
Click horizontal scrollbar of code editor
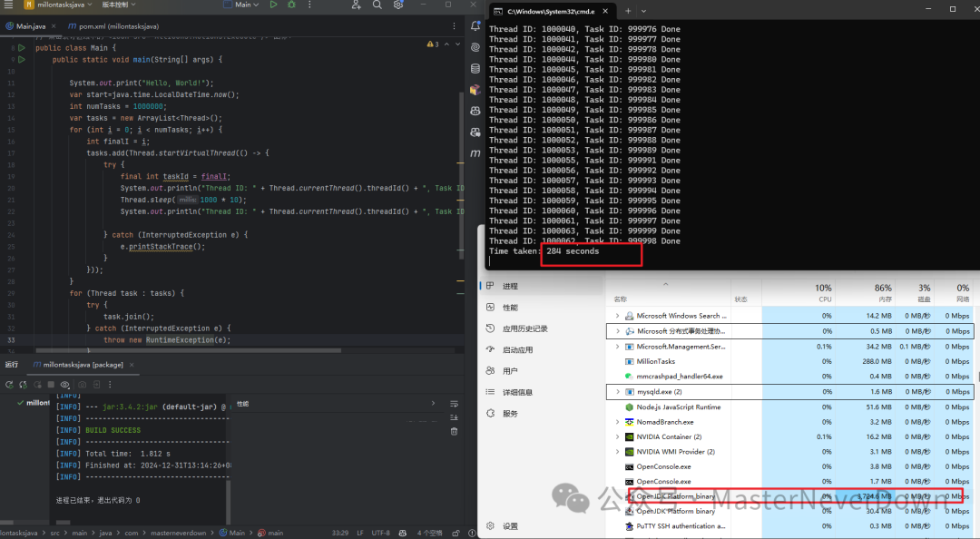click(x=188, y=350)
